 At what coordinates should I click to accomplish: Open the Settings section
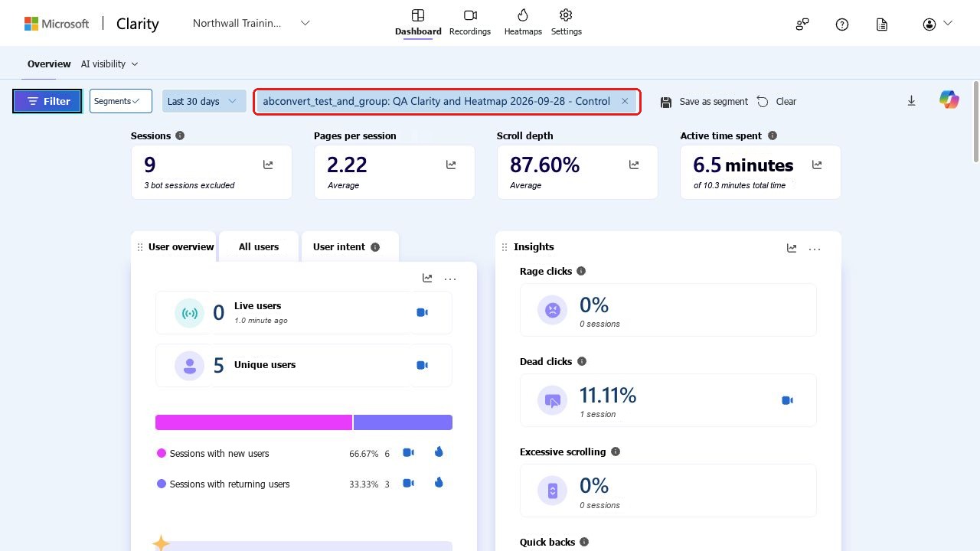(x=566, y=22)
